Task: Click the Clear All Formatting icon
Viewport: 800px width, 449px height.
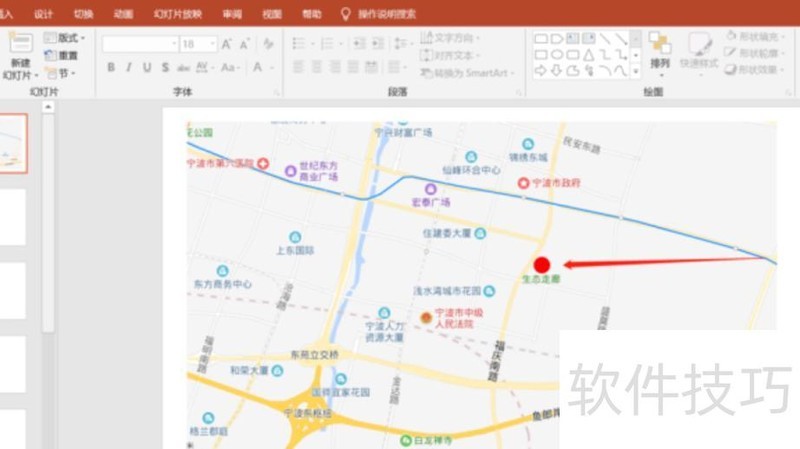Action: (x=268, y=44)
